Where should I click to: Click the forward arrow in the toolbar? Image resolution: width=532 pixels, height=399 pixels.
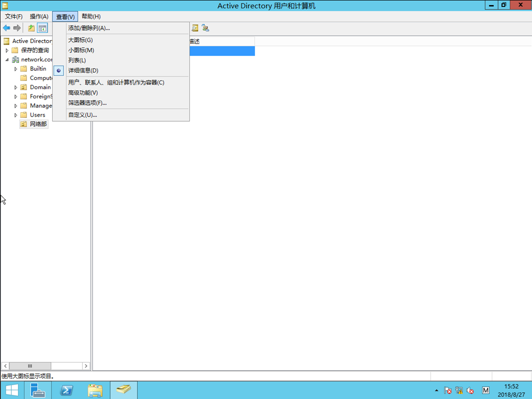[x=17, y=28]
